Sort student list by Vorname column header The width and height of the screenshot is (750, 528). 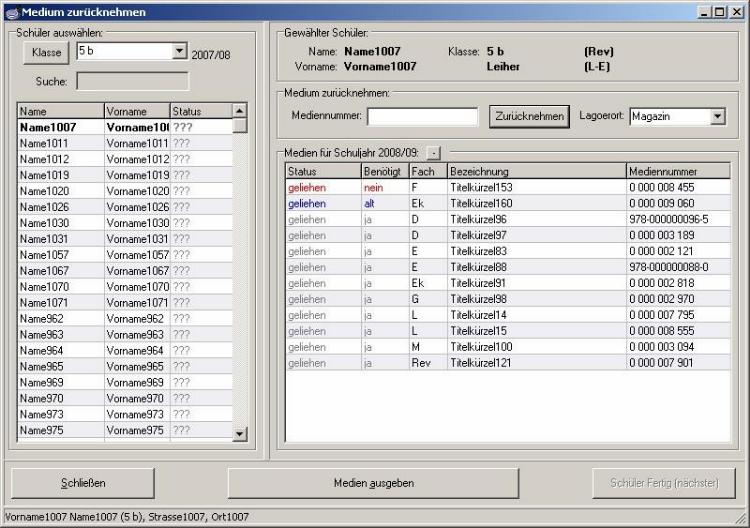pos(136,111)
